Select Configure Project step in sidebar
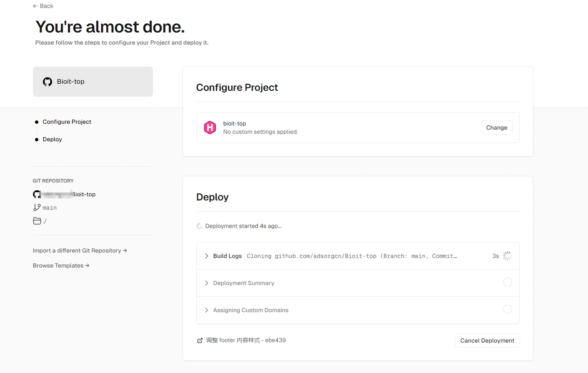Viewport: 588px width, 373px height. [x=67, y=122]
